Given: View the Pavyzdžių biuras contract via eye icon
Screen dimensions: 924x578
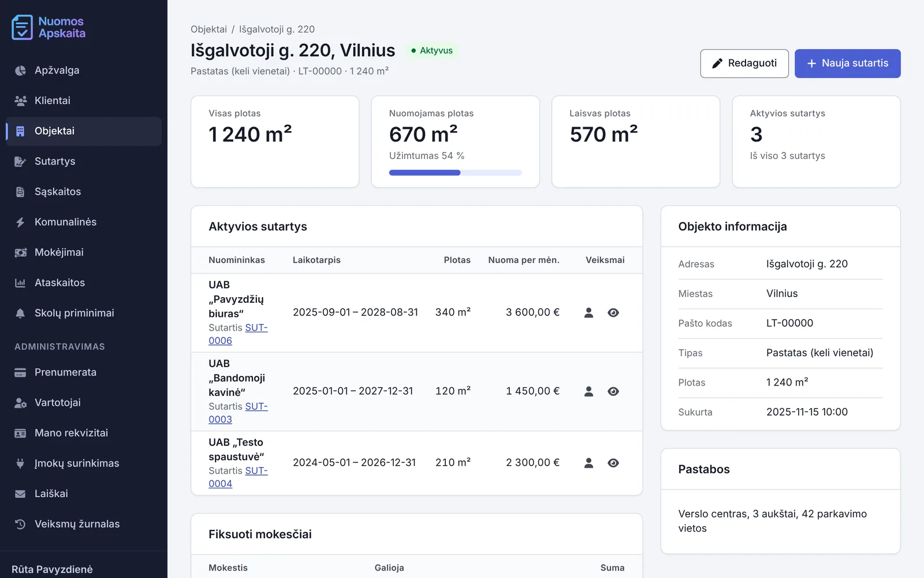Looking at the screenshot, I should (613, 313).
